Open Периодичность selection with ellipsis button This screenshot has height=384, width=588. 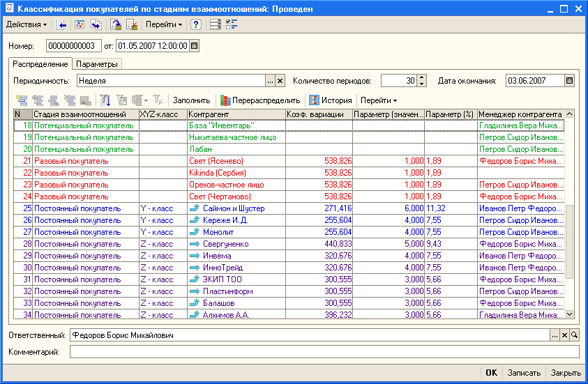[x=270, y=81]
